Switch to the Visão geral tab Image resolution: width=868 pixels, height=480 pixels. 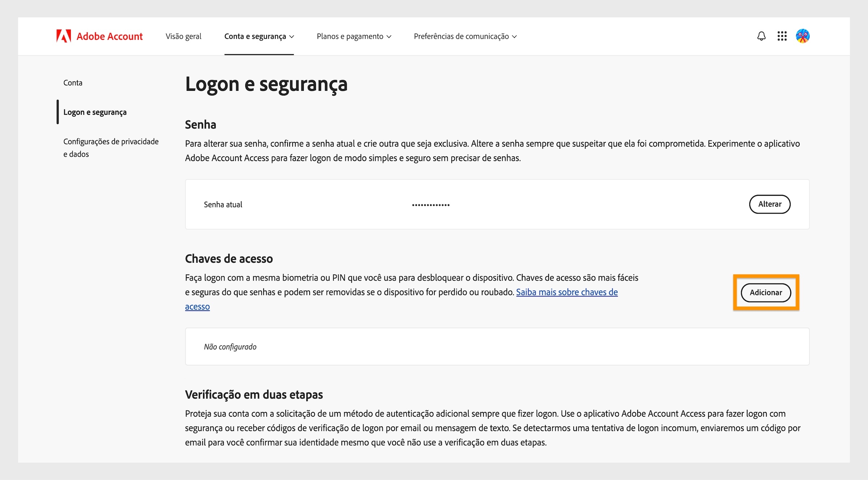(184, 36)
